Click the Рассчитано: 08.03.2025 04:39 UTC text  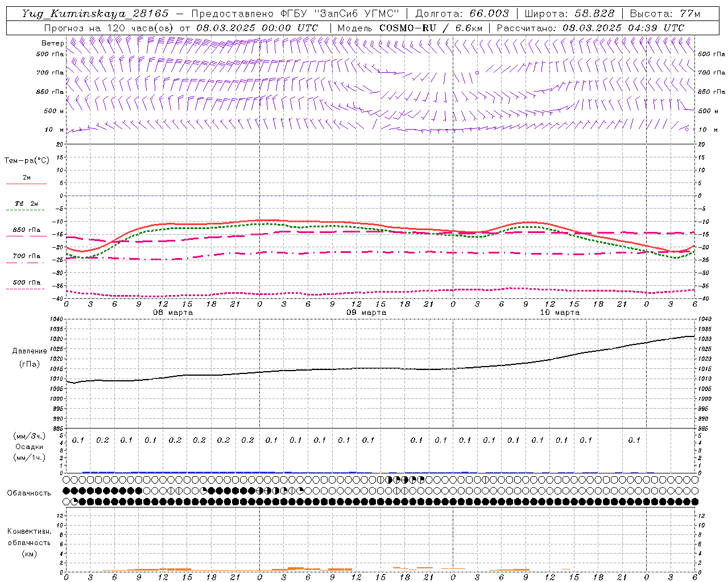pyautogui.click(x=590, y=28)
